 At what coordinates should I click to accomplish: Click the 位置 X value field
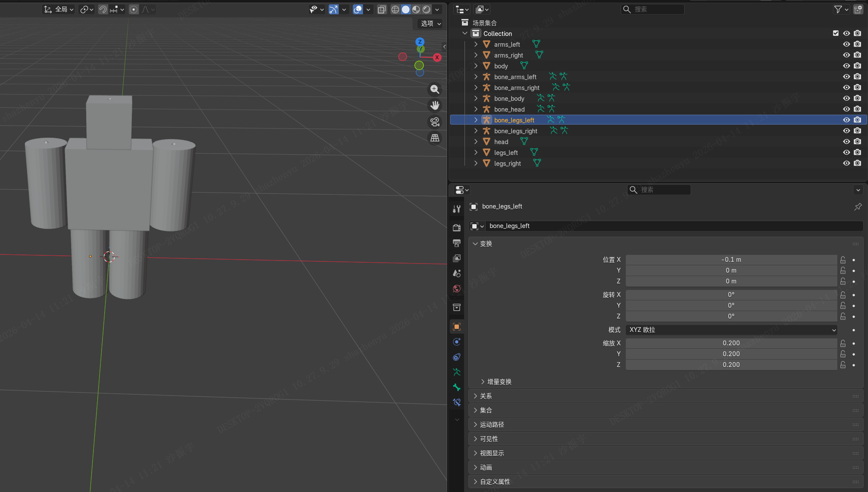[731, 260]
